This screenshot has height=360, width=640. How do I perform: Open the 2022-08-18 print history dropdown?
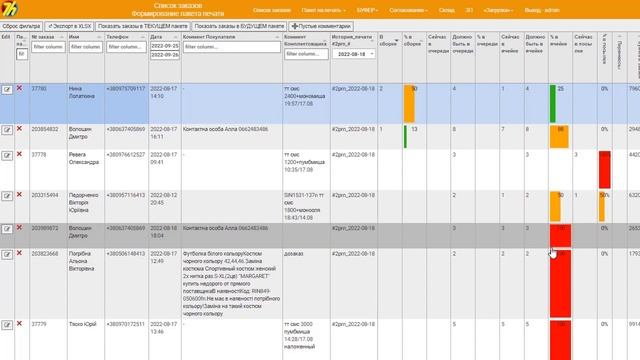(353, 54)
